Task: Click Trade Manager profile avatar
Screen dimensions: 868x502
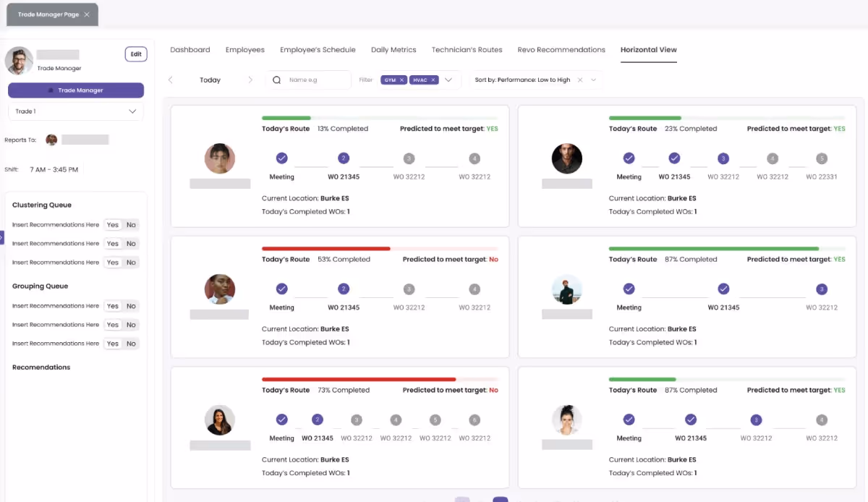Action: tap(19, 61)
